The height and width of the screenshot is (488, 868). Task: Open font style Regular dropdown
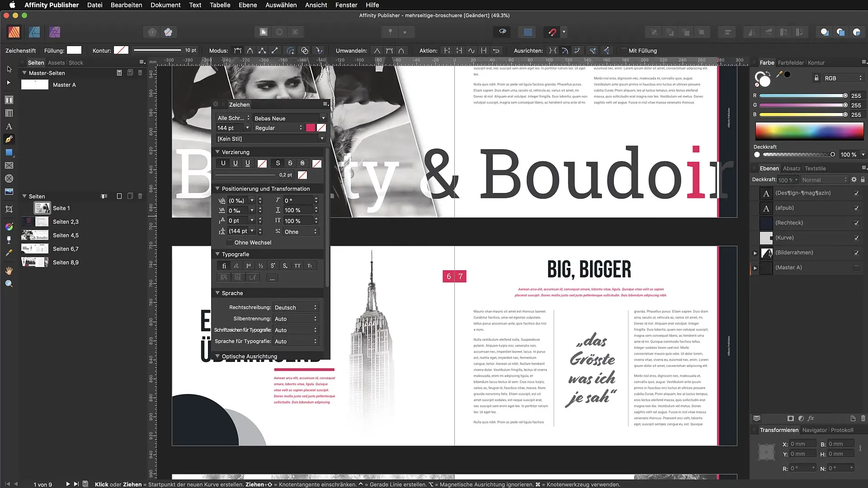pyautogui.click(x=278, y=128)
